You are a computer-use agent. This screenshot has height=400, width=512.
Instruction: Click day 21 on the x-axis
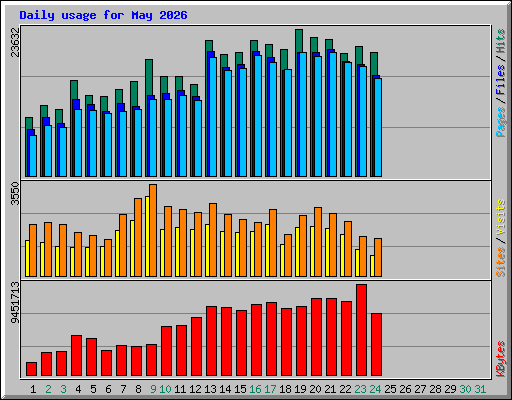[330, 389]
